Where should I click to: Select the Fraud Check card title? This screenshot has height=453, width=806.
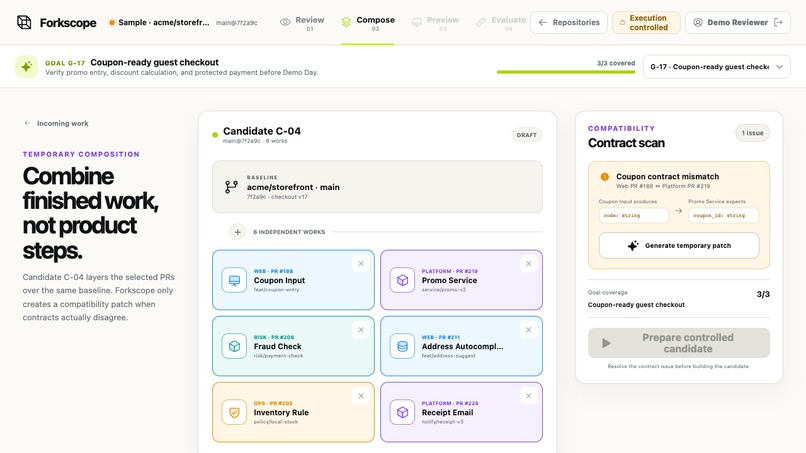click(278, 347)
